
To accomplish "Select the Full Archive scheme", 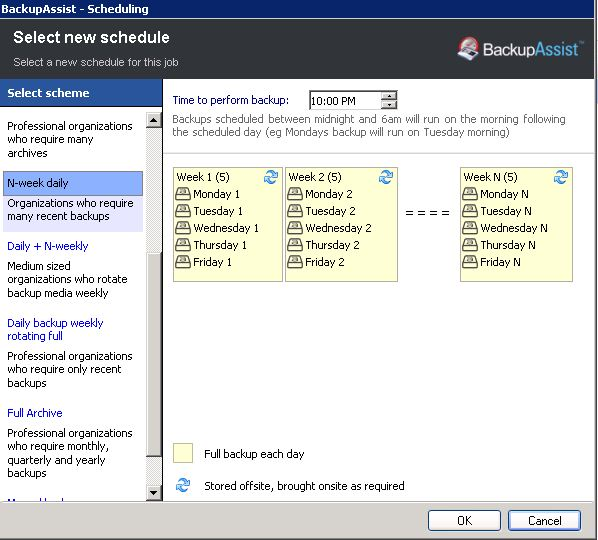I will [x=35, y=413].
